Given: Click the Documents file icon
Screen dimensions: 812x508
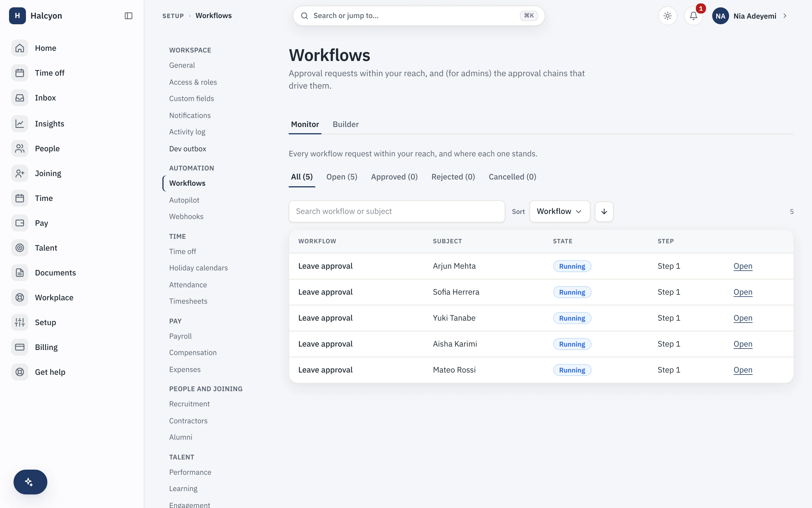Looking at the screenshot, I should (20, 273).
